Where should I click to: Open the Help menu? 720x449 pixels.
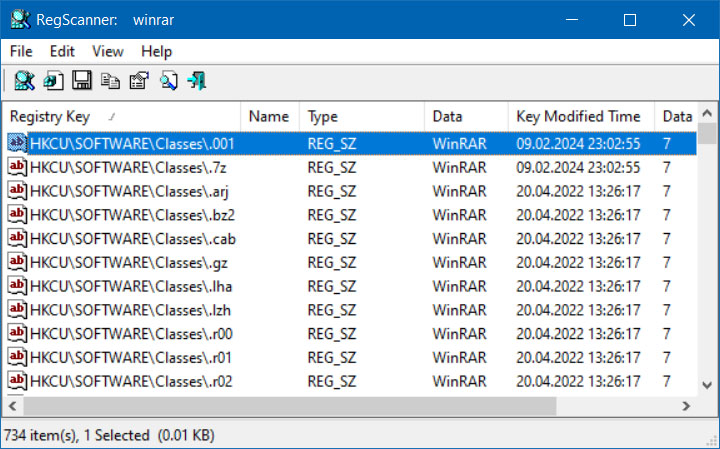(156, 51)
